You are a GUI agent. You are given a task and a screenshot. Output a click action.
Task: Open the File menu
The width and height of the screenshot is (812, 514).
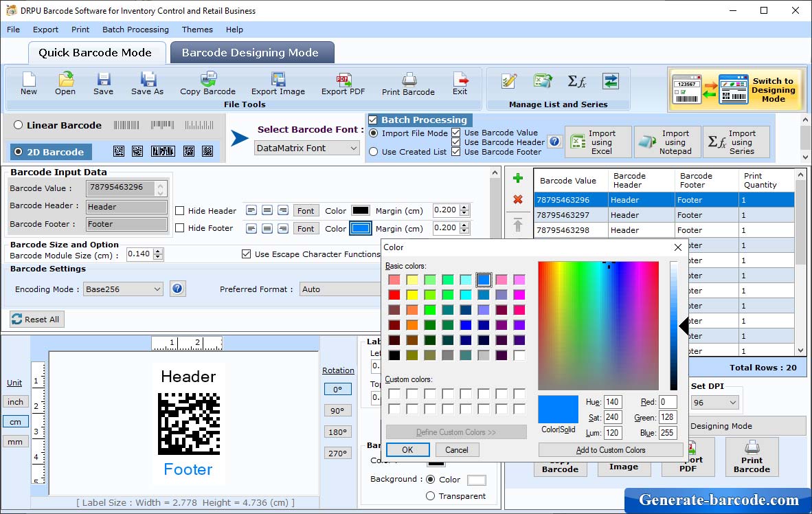[x=14, y=30]
